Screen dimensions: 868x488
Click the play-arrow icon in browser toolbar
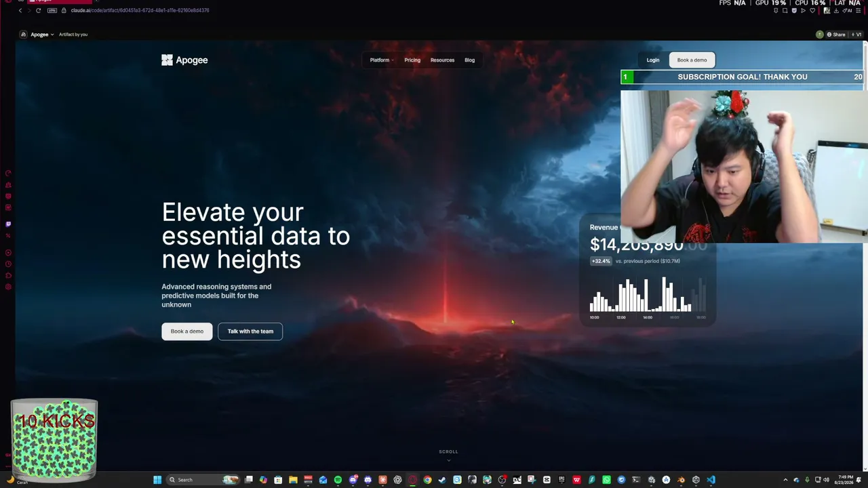803,10
